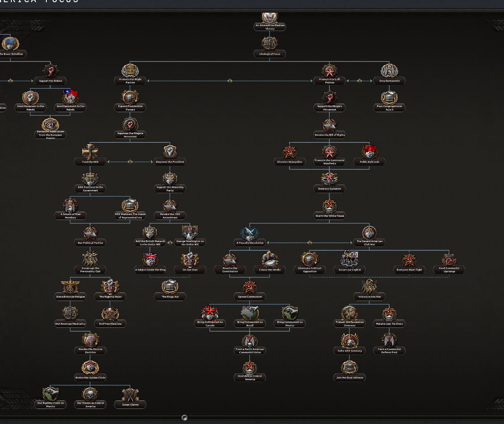Choose Eliminate Political Opposition focus
Viewport: 504px width, 424px height.
[x=310, y=264]
